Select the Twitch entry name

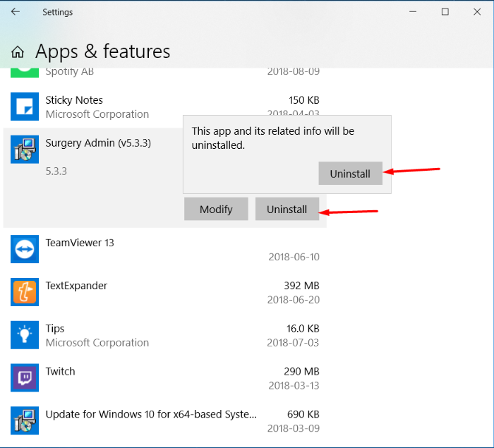[x=60, y=371]
